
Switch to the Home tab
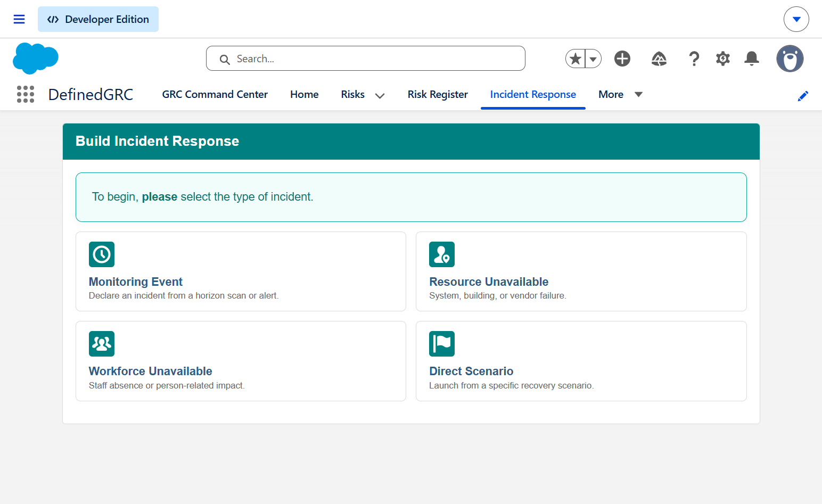pyautogui.click(x=305, y=94)
